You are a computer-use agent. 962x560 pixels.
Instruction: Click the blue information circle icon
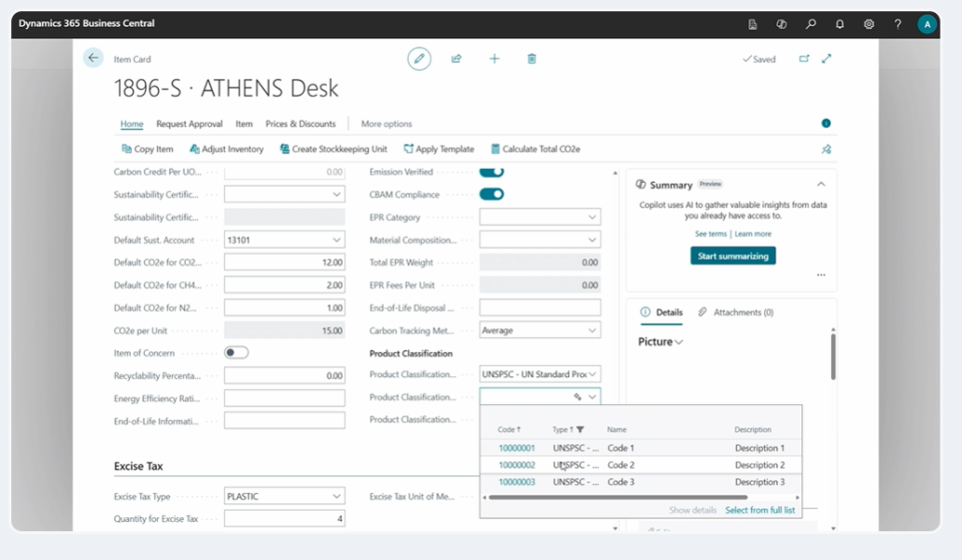coord(826,123)
